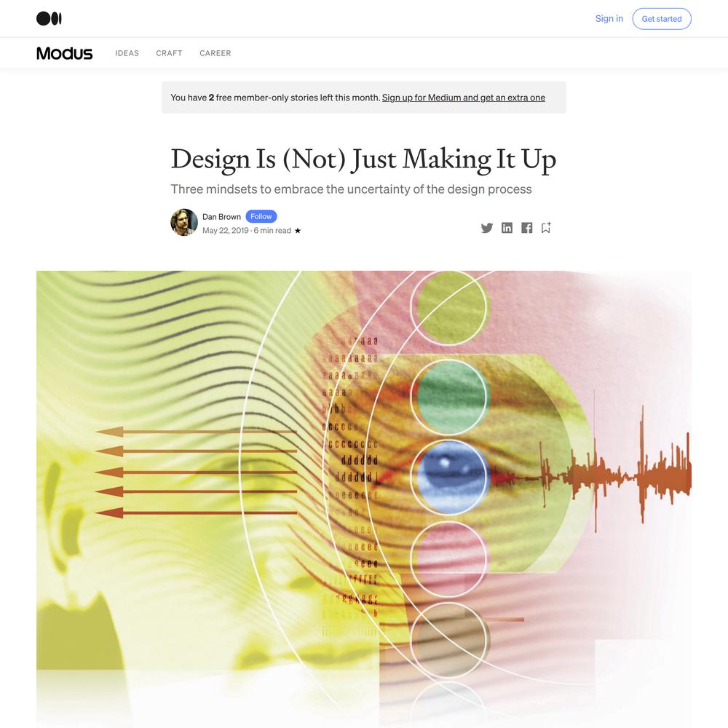This screenshot has width=728, height=728.
Task: Share the article on LinkedIn
Action: pyautogui.click(x=507, y=228)
